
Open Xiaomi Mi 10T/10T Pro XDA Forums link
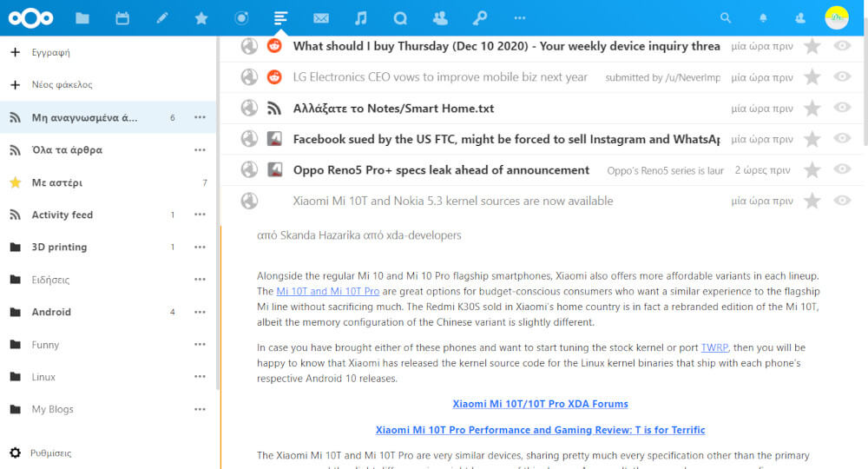[x=540, y=404]
